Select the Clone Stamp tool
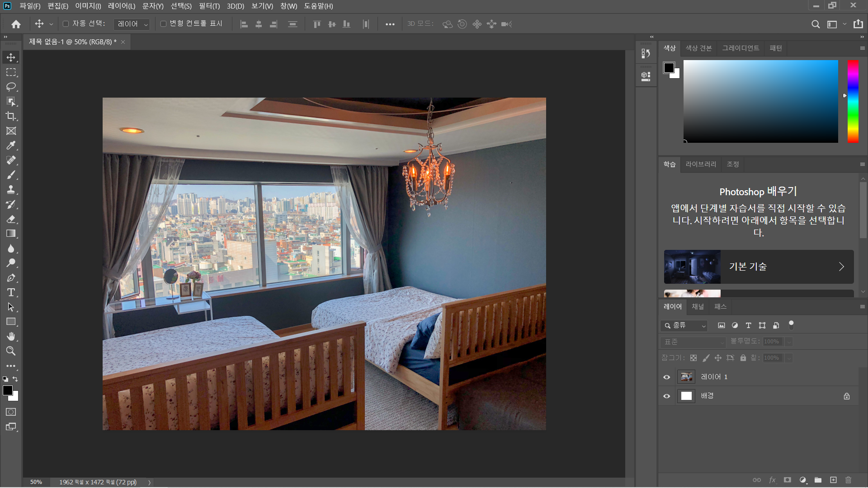 11,190
